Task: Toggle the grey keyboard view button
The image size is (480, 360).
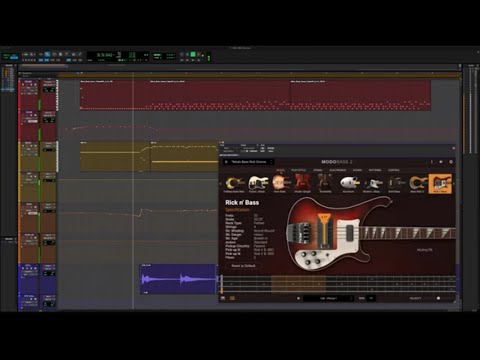Action: tap(223, 298)
